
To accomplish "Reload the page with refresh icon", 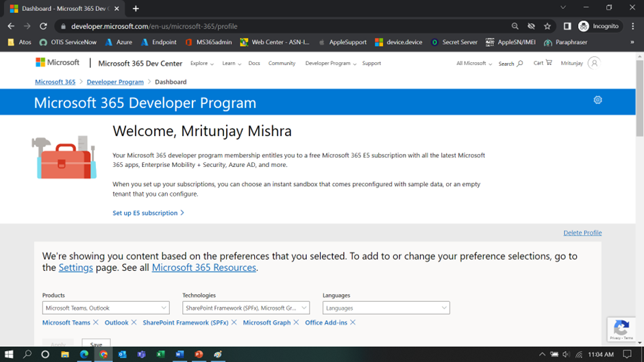I will (x=43, y=26).
